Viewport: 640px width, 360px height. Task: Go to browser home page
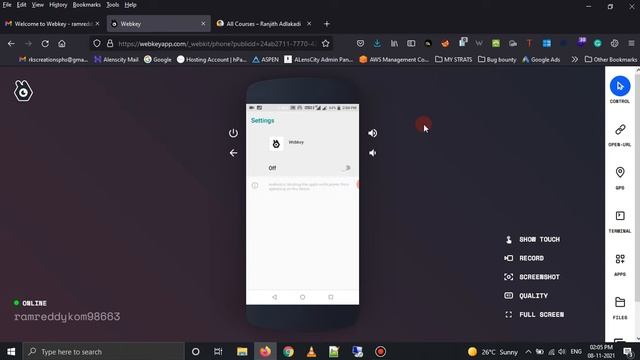62,43
